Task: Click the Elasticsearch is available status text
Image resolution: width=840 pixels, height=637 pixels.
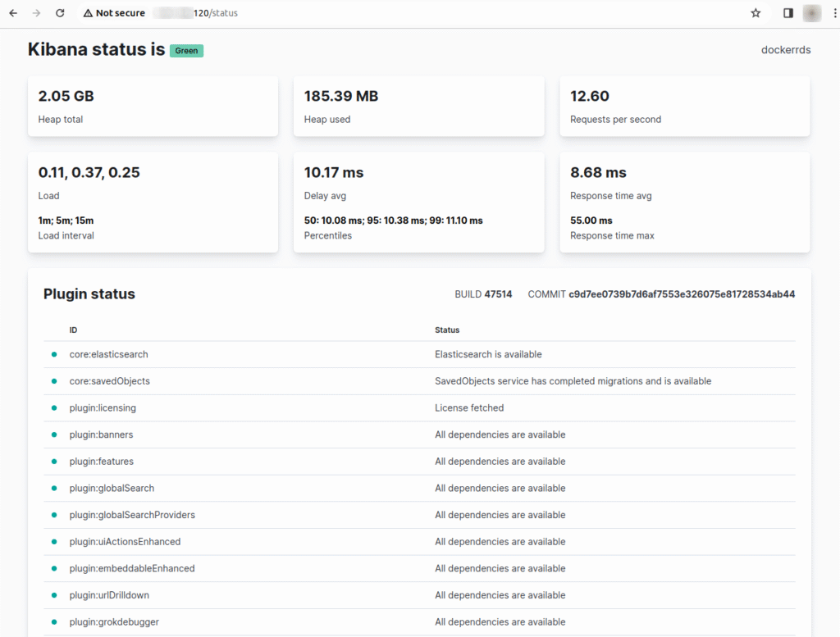Action: coord(488,354)
